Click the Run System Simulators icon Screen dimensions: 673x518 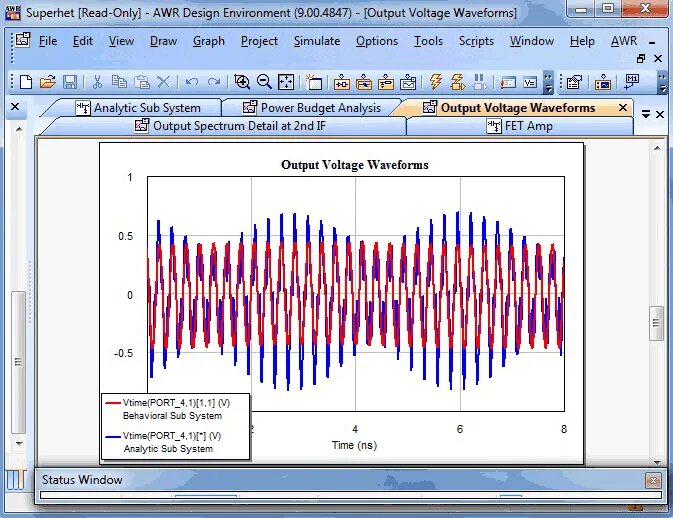click(x=458, y=82)
